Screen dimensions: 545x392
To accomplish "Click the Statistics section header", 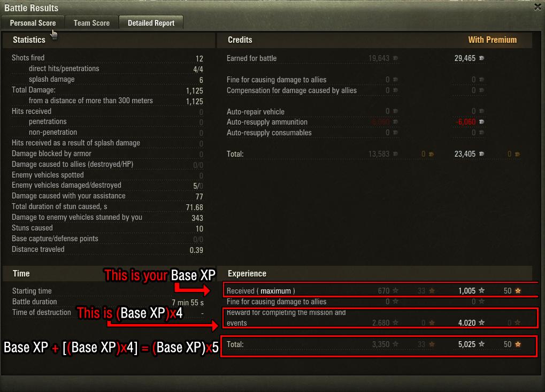I will point(29,40).
